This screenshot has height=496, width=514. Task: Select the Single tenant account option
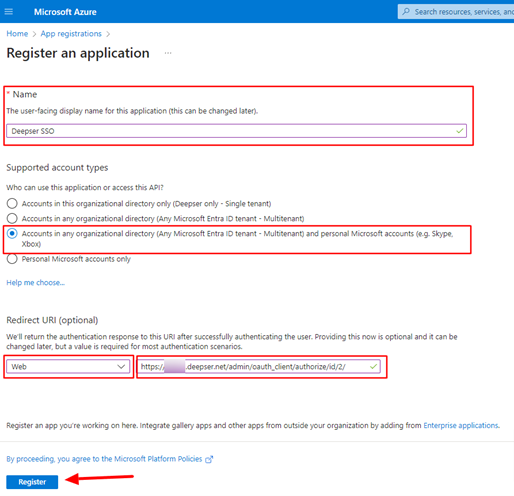[x=12, y=203]
